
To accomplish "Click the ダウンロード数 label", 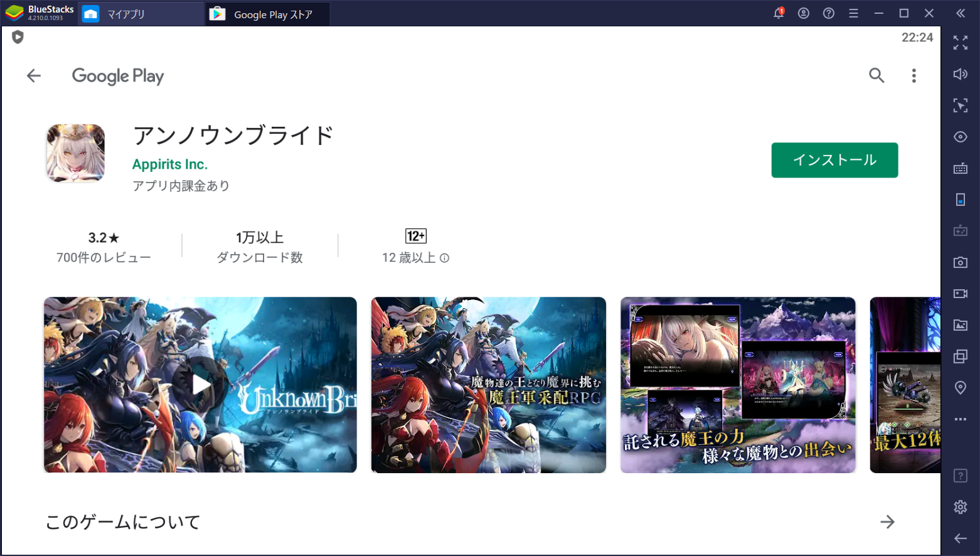I will pos(260,258).
